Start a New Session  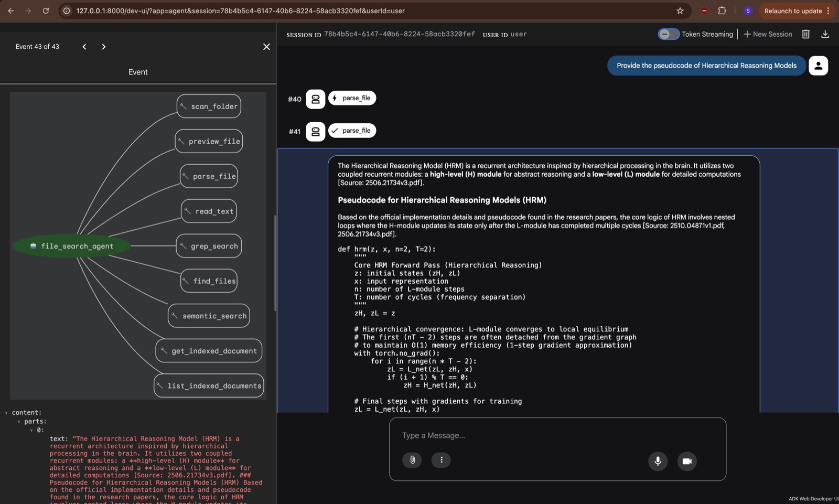[768, 34]
